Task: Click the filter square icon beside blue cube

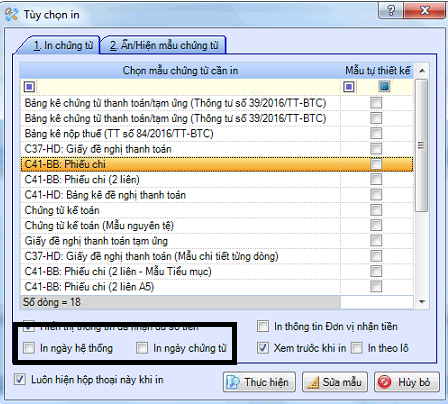Action: [349, 87]
